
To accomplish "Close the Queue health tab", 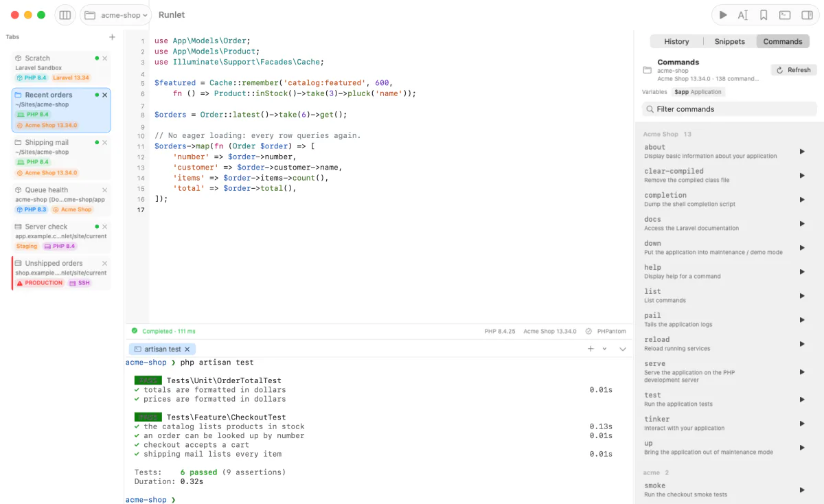I will pos(105,190).
